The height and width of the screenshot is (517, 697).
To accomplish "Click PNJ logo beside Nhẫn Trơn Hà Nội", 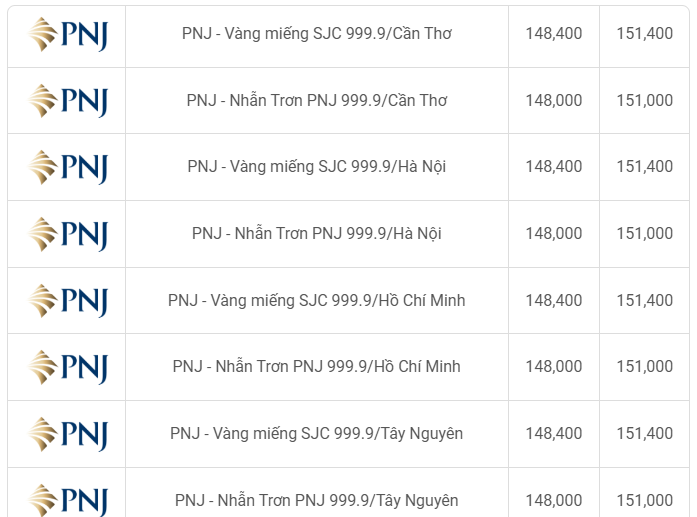I will [x=68, y=234].
